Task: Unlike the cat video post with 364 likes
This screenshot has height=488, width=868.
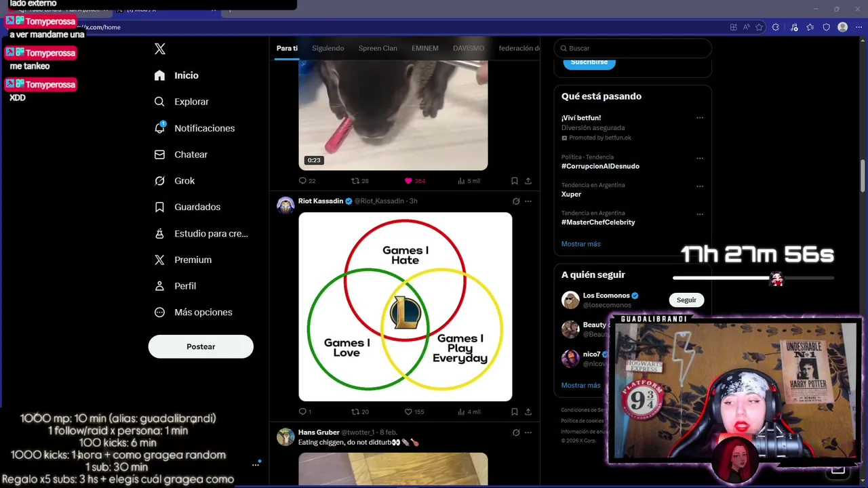Action: [x=415, y=181]
